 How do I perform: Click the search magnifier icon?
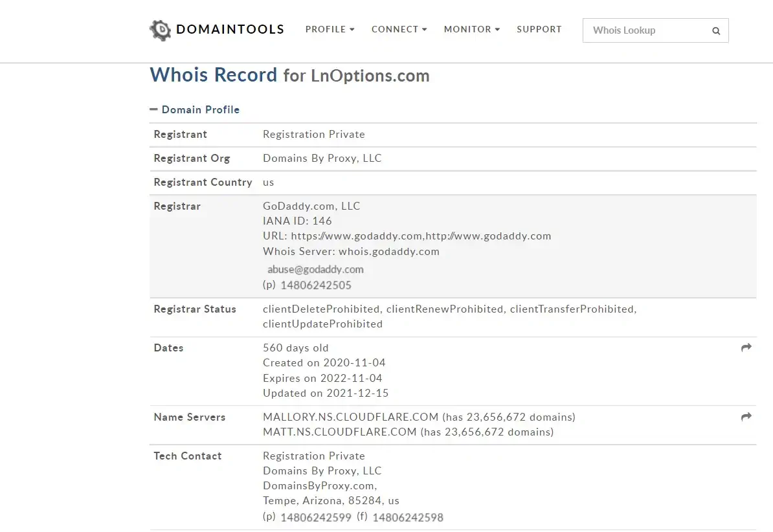[x=716, y=31]
